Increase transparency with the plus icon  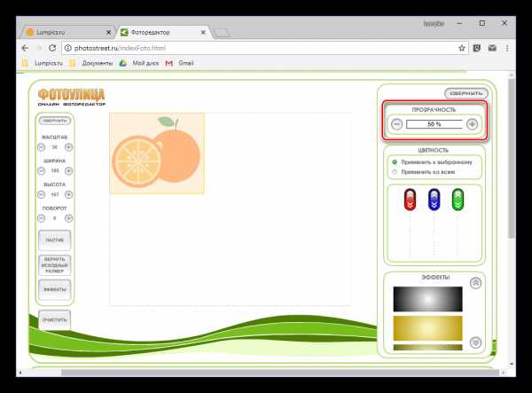[x=472, y=124]
